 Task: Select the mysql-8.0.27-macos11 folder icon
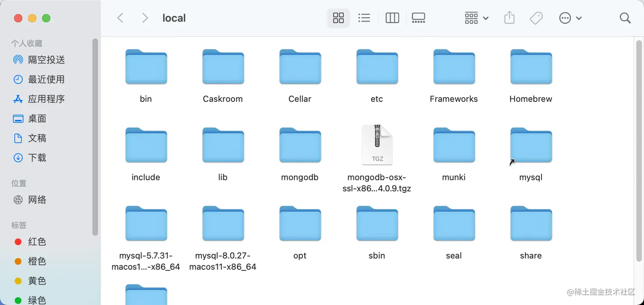223,223
